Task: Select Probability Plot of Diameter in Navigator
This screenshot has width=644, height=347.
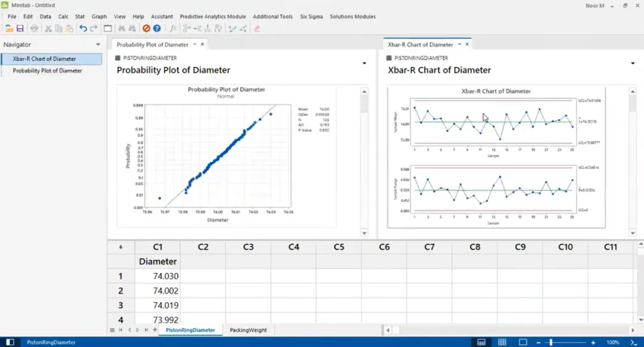Action: point(47,70)
